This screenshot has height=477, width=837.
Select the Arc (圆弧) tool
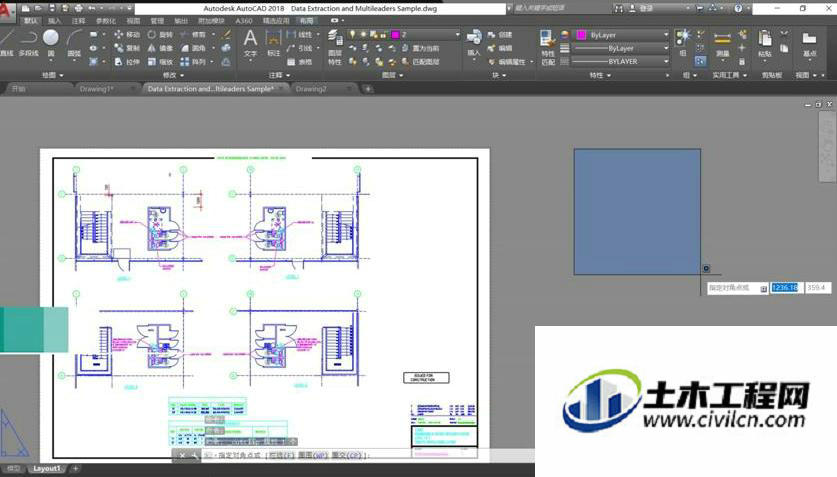(74, 43)
